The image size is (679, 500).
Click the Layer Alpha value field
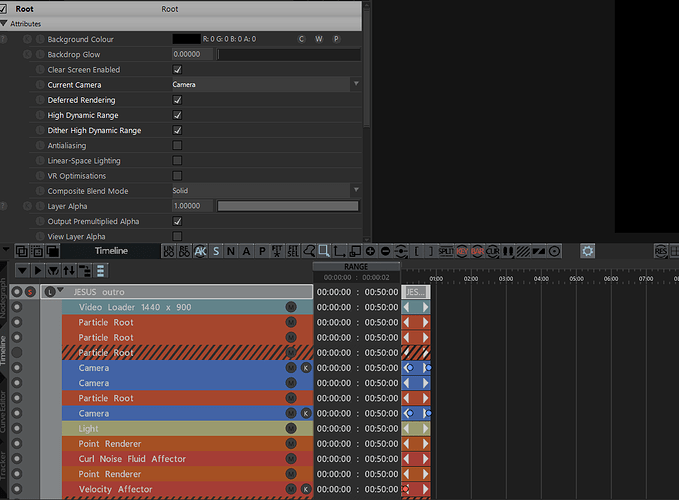(192, 206)
